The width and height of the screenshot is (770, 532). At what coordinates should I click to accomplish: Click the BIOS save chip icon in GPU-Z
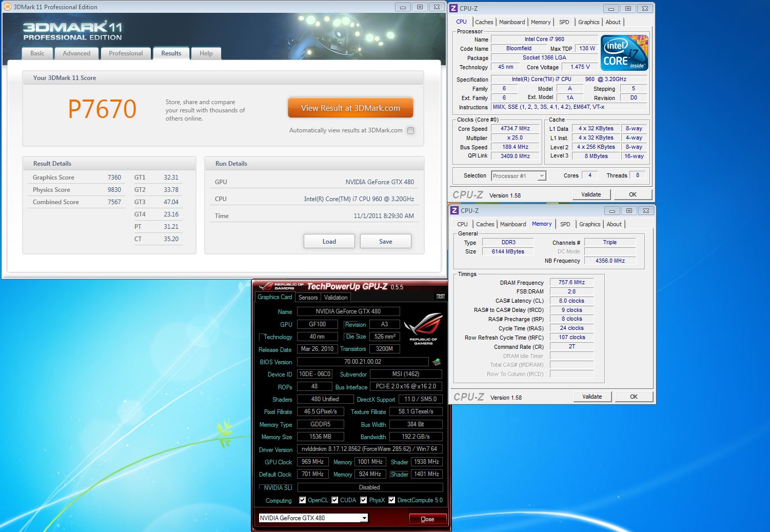coord(437,362)
